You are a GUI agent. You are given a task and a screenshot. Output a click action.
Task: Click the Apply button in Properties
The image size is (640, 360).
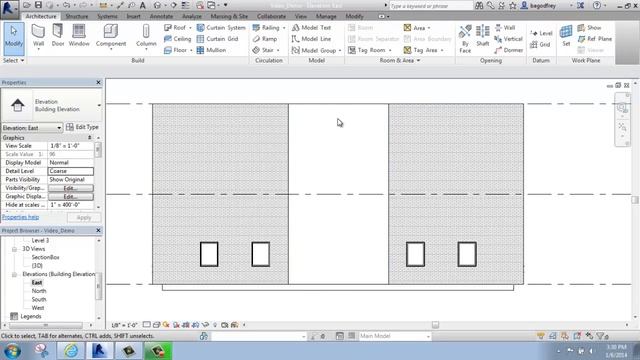click(x=84, y=218)
